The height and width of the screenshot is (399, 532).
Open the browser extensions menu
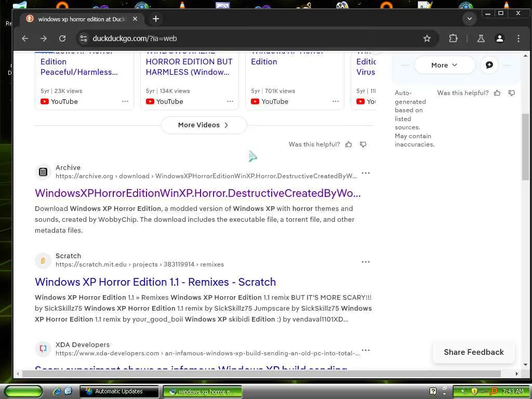[x=453, y=38]
